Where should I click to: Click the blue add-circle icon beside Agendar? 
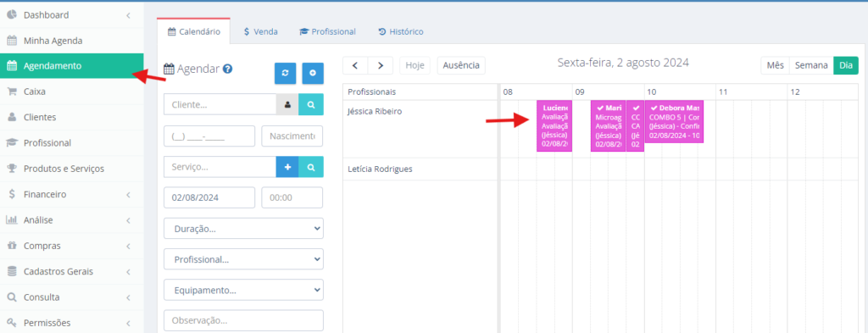tap(313, 74)
